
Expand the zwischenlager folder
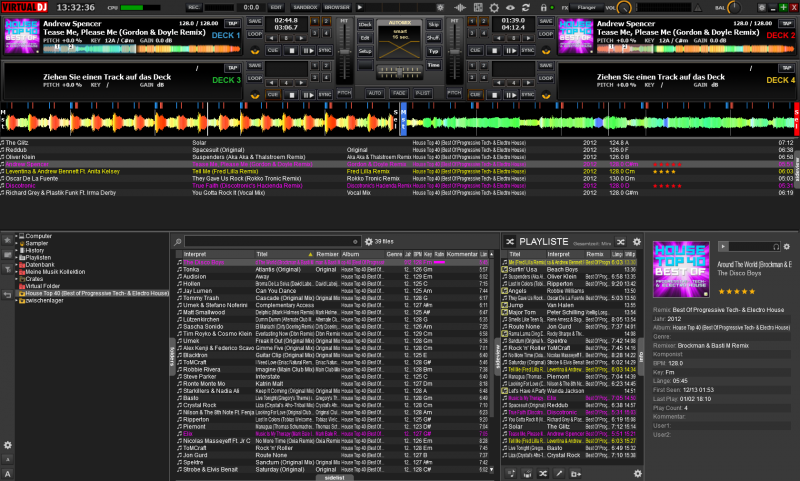tap(16, 300)
